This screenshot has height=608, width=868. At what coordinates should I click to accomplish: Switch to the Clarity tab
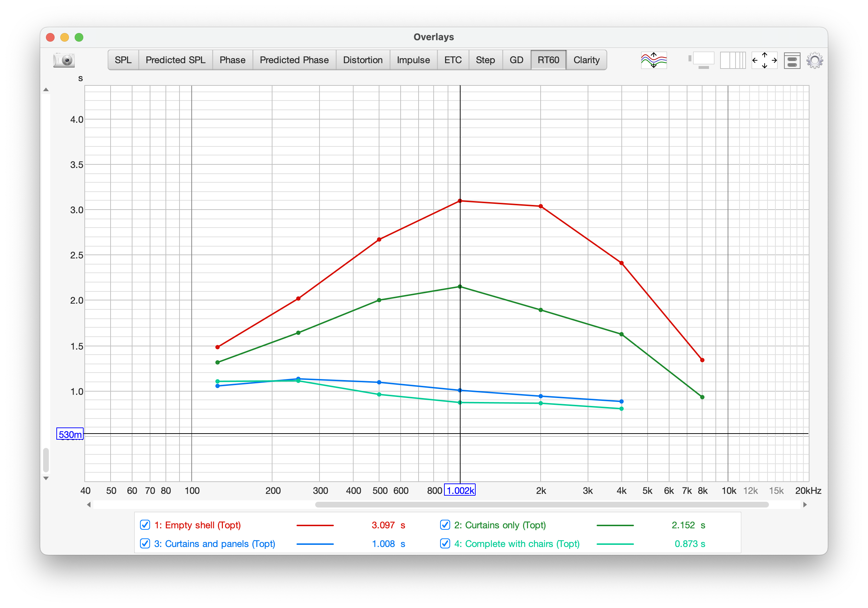tap(586, 60)
